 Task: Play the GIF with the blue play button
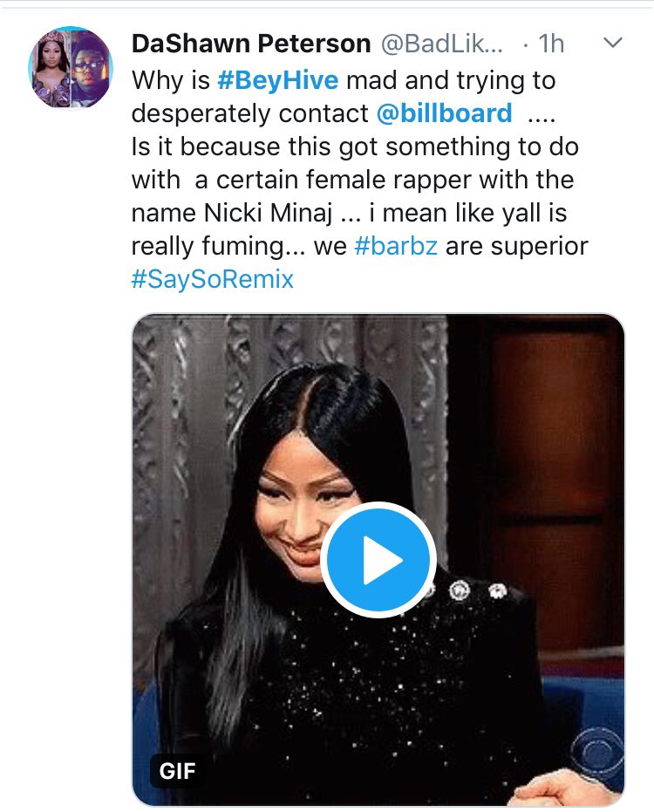click(x=378, y=559)
